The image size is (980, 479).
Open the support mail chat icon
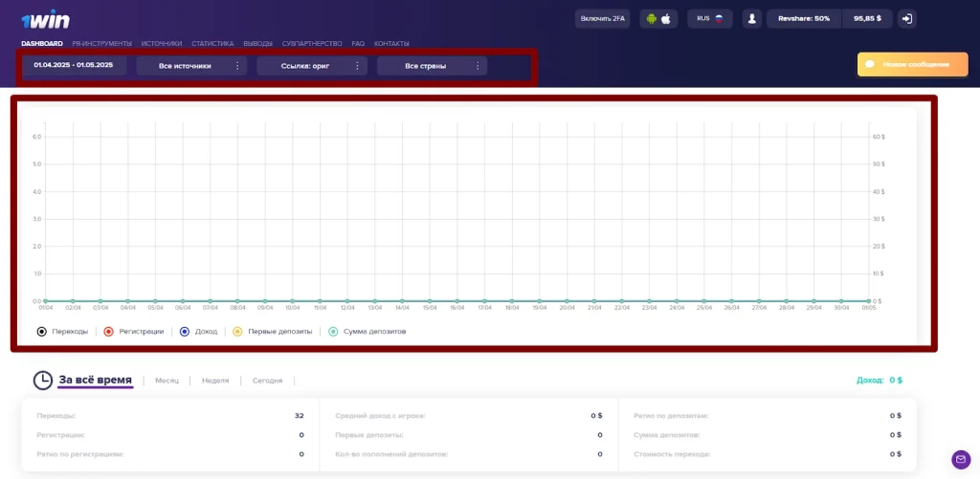(961, 460)
